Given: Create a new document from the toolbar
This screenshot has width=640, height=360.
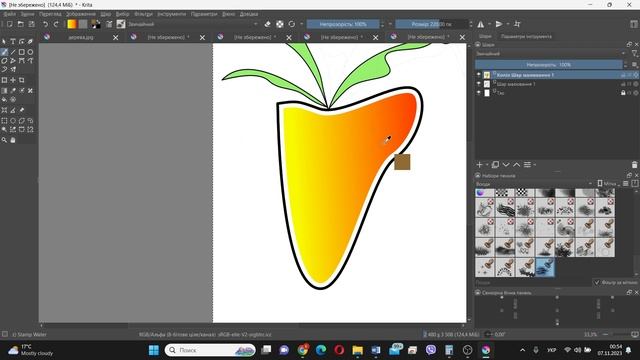Looking at the screenshot, I should [9, 24].
